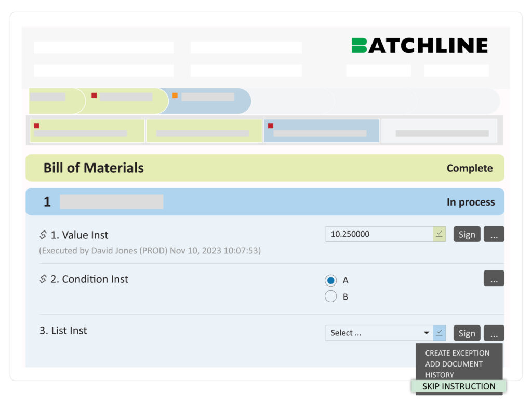Click the signature icon beside 2. Condition Inst
The width and height of the screenshot is (532, 407).
(44, 279)
